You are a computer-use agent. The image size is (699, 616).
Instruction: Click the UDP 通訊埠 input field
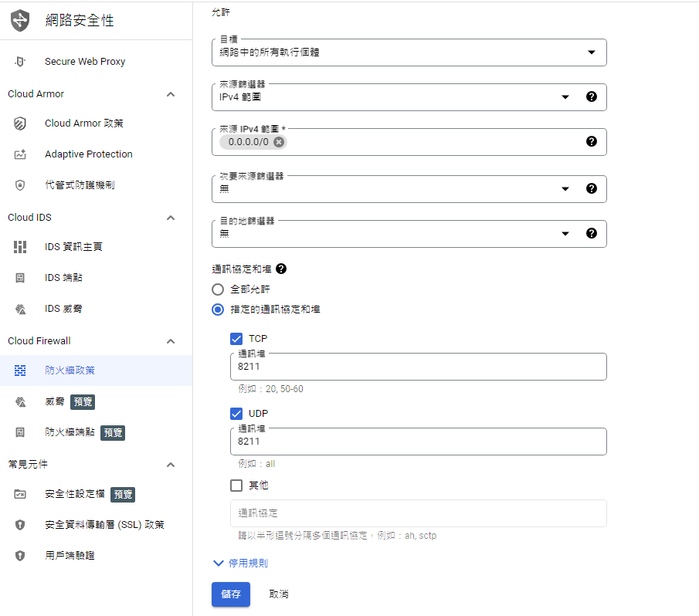click(419, 442)
